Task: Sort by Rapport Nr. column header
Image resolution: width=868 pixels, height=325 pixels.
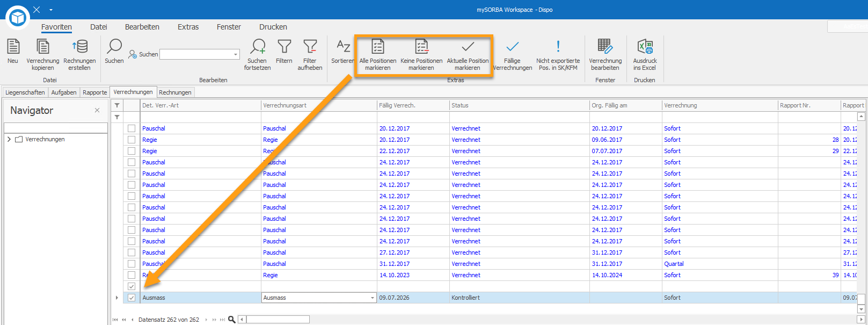Action: 809,105
